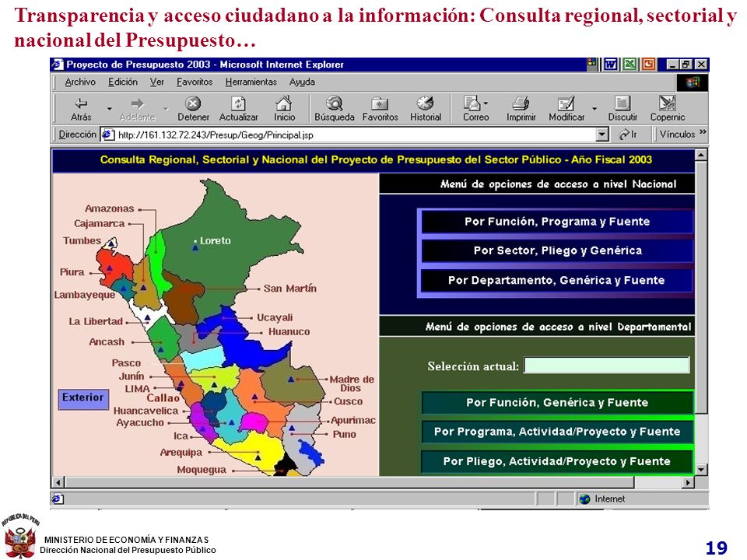Expand the address bar dropdown arrow

pos(602,135)
